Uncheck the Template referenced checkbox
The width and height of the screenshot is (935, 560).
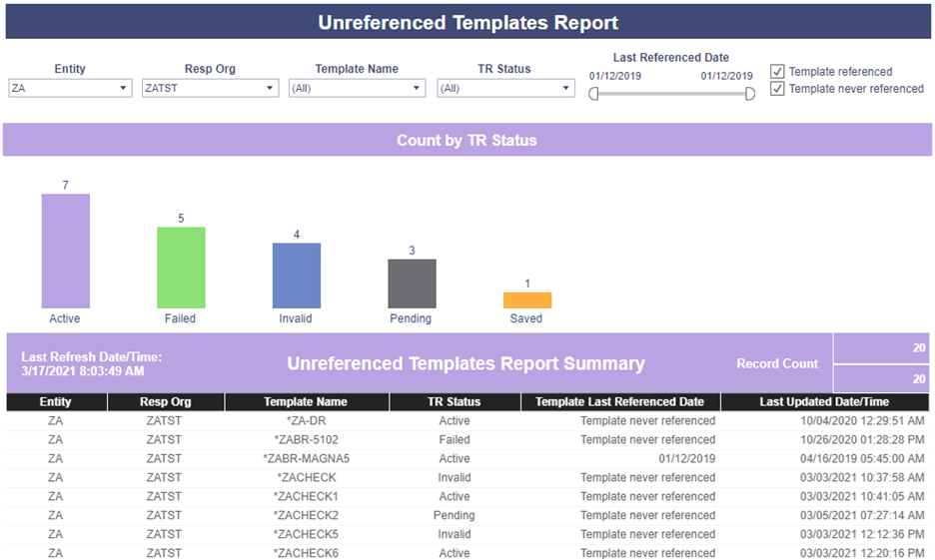[777, 72]
